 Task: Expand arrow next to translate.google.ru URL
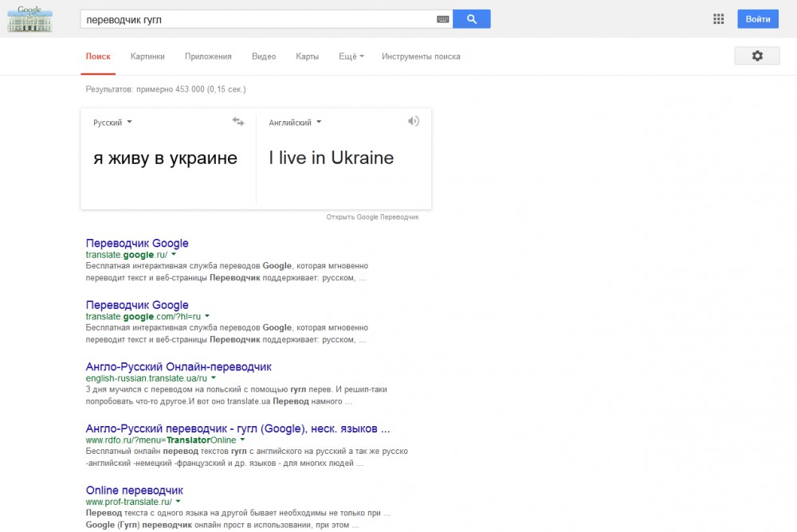(x=174, y=254)
